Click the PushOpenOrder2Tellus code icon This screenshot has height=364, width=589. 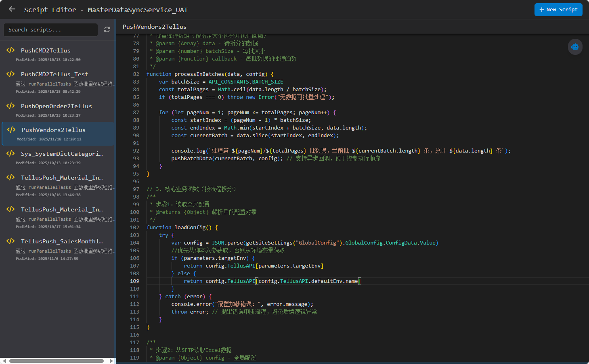point(10,106)
